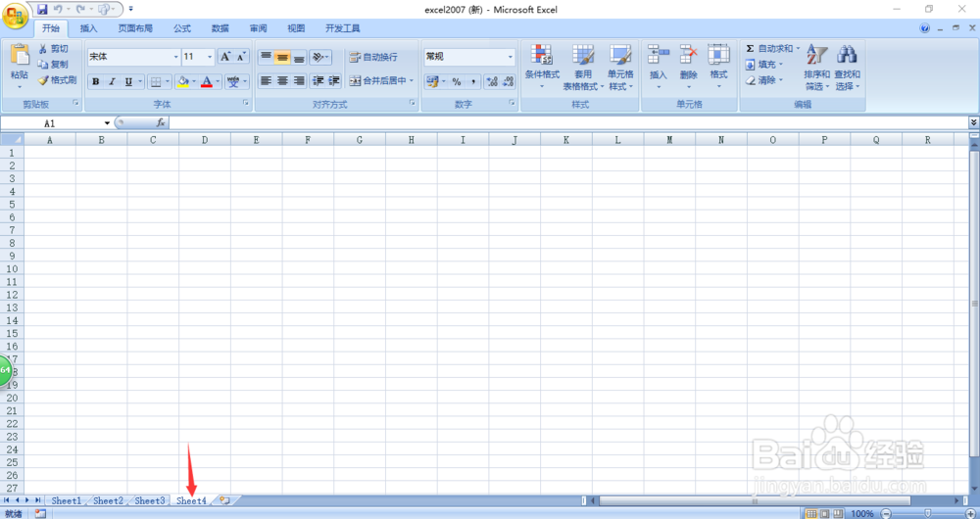
Task: Click Insert cells (插入) icon
Action: coord(659,54)
